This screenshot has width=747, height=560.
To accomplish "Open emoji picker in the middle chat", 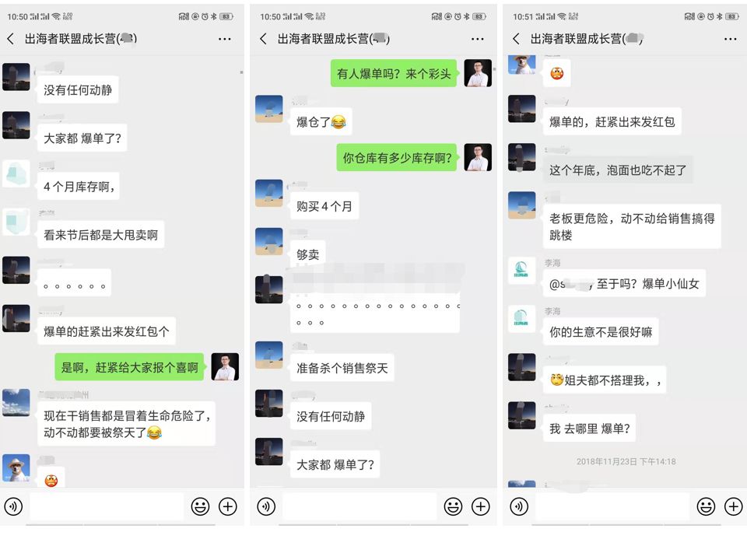I will point(453,506).
